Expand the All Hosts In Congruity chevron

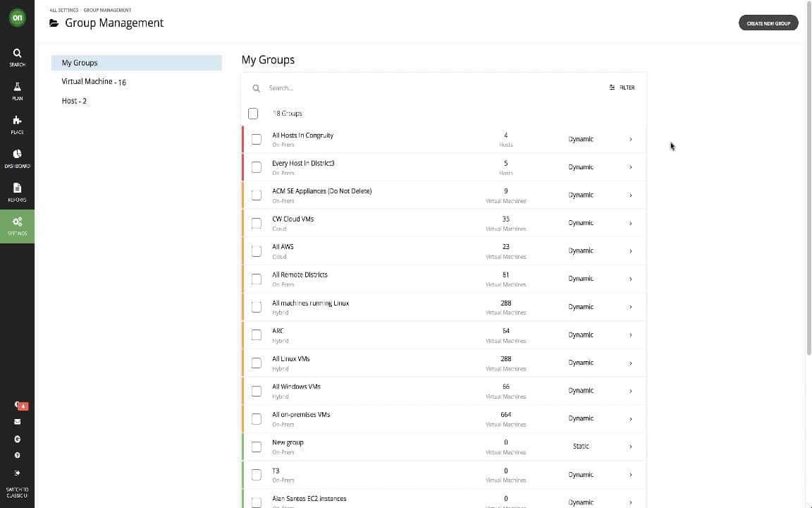[630, 139]
